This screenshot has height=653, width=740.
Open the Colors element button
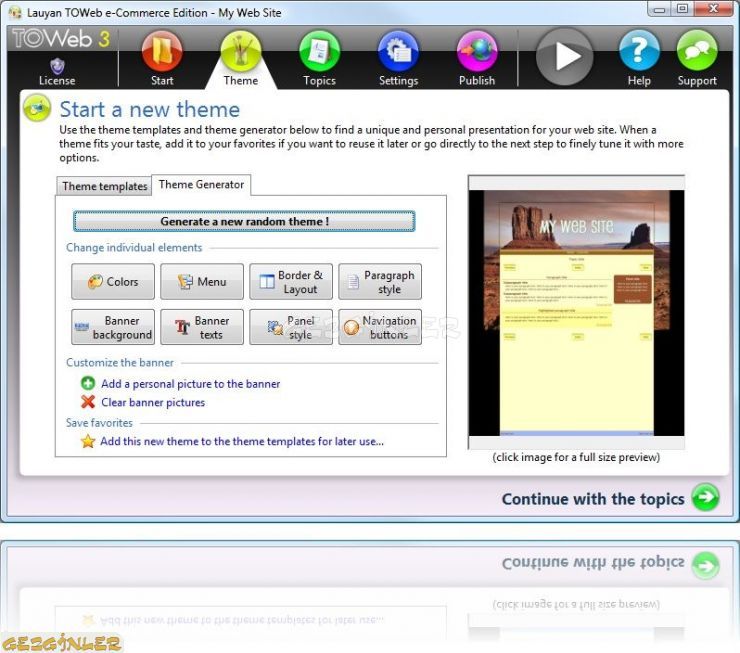click(x=113, y=282)
